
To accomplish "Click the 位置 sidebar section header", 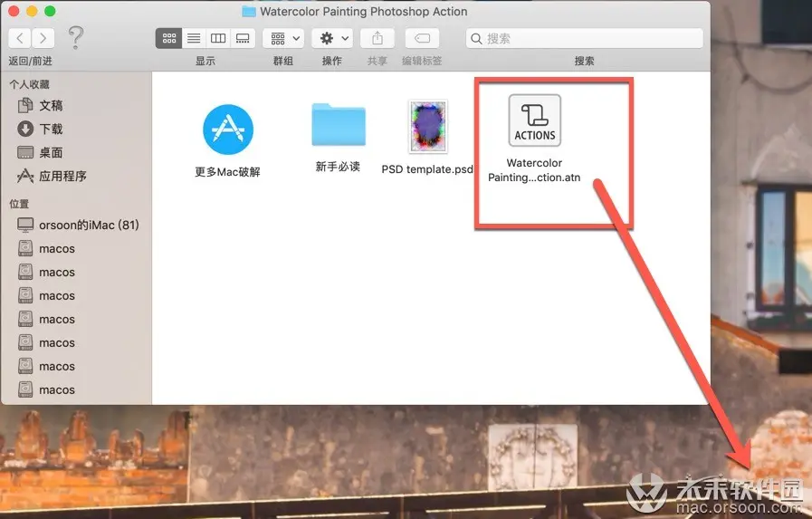I will click(x=19, y=204).
